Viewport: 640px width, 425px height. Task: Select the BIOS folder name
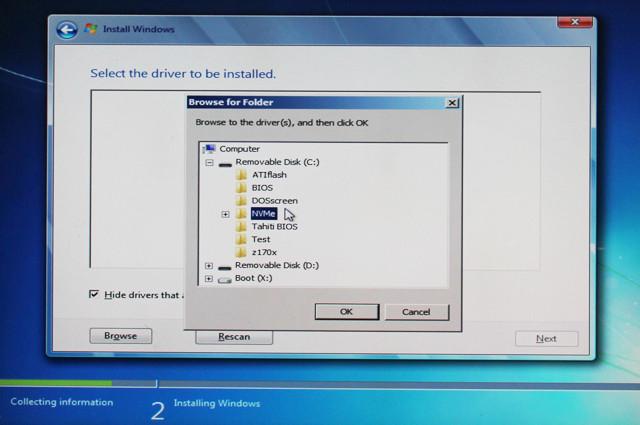point(262,188)
